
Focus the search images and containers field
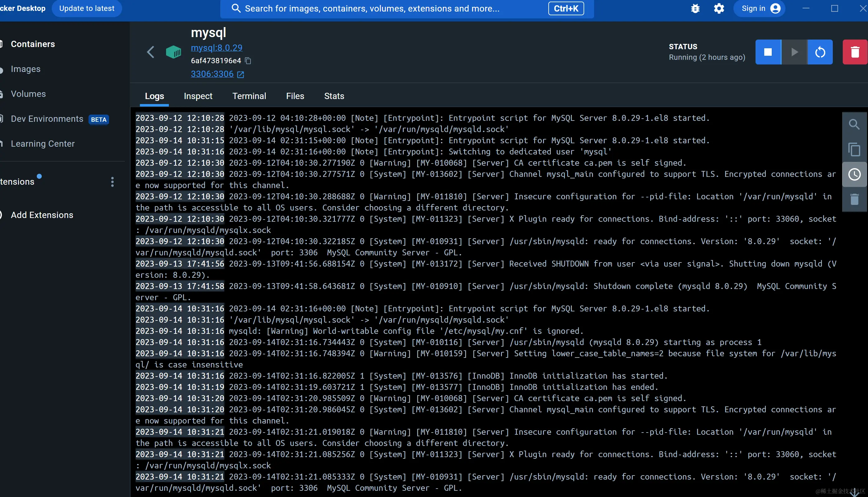pyautogui.click(x=372, y=8)
